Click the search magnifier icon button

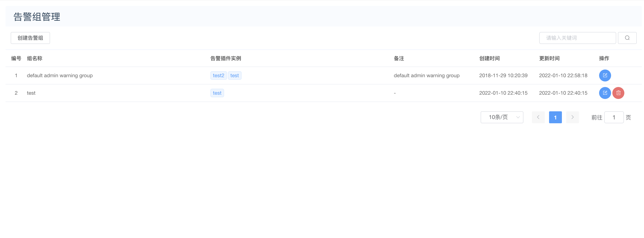(x=627, y=38)
